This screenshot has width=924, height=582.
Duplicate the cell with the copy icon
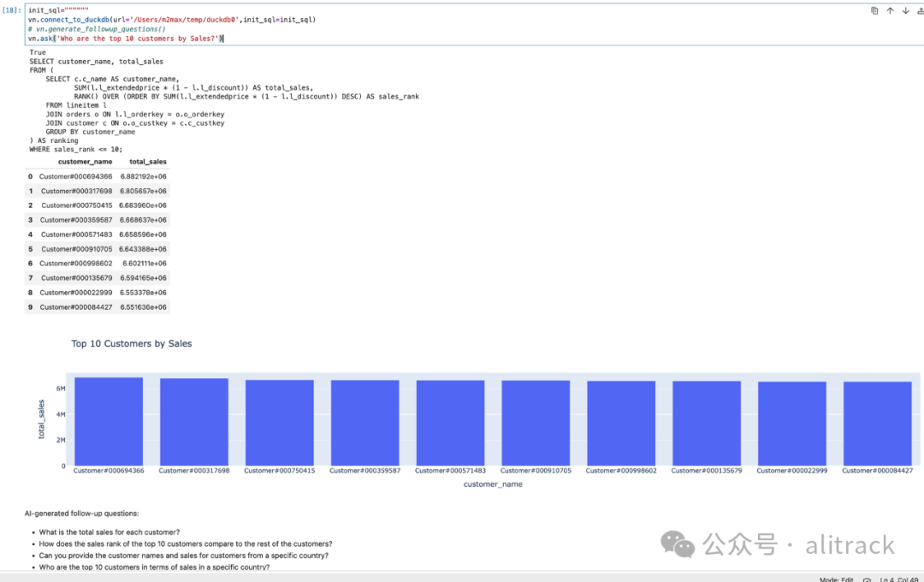(874, 10)
